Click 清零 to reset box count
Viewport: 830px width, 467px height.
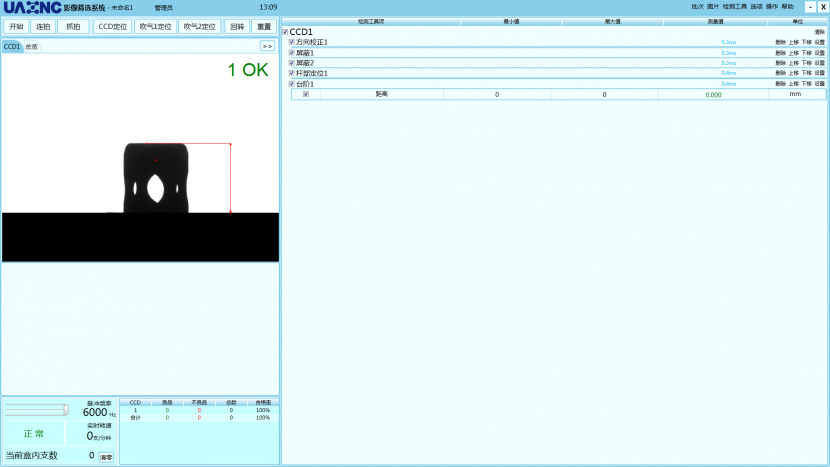pos(106,456)
